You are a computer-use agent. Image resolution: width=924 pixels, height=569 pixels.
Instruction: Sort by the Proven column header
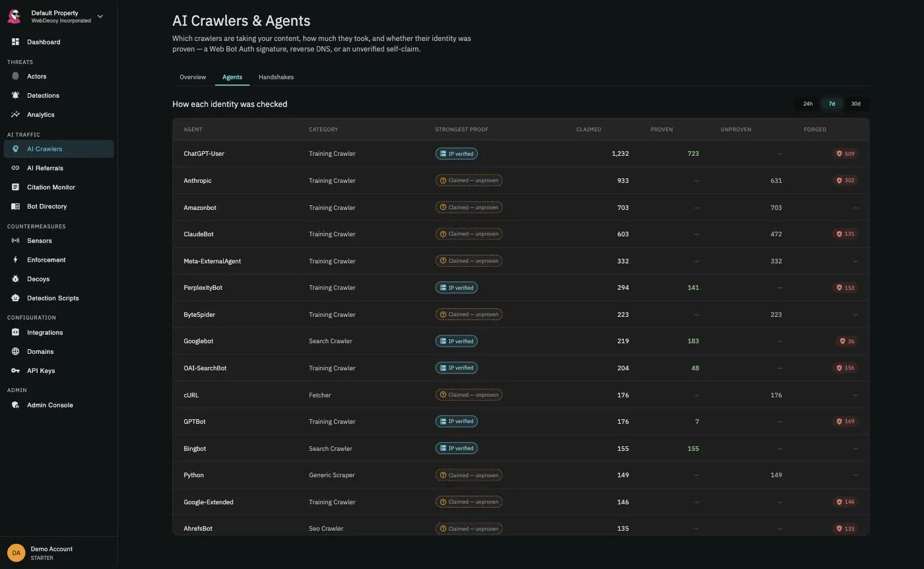661,129
